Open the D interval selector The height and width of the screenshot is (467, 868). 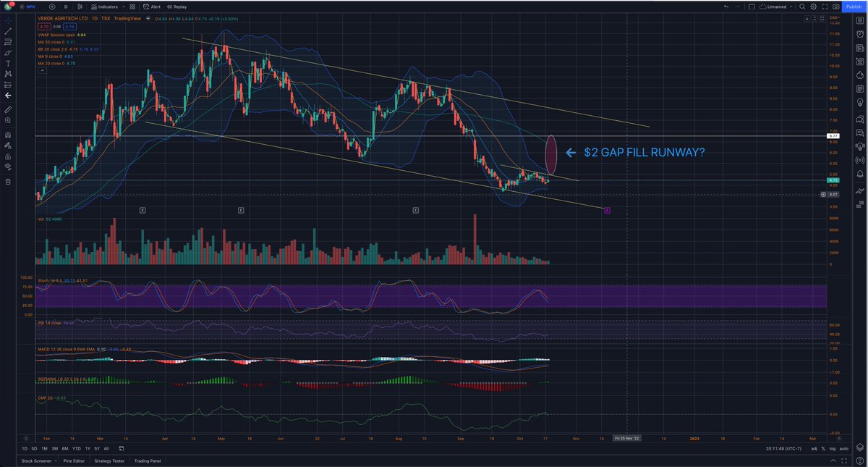pos(66,7)
